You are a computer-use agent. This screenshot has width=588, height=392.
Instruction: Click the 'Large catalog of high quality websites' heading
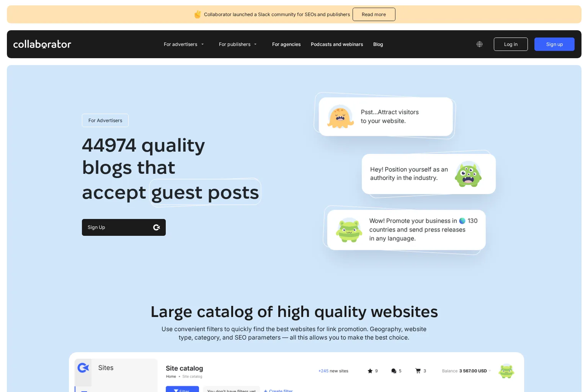(x=294, y=312)
